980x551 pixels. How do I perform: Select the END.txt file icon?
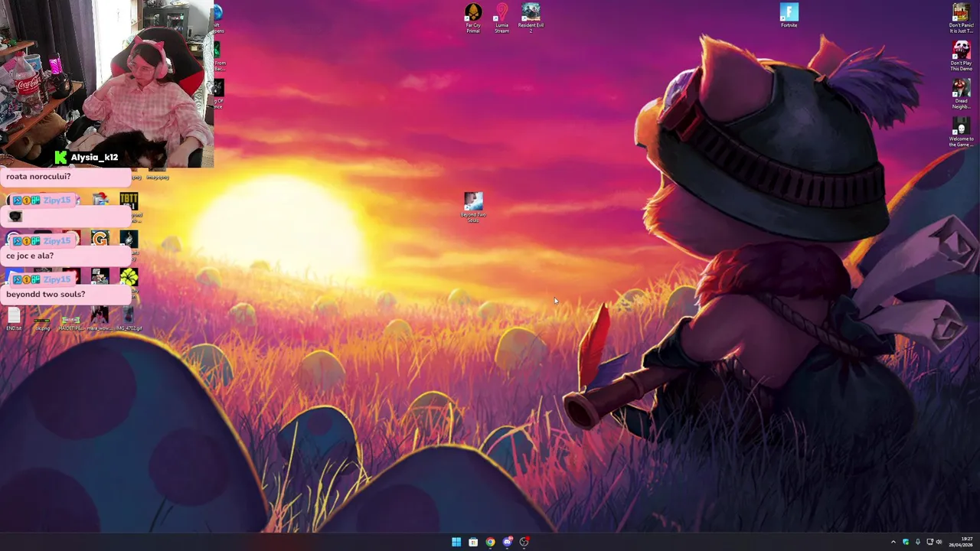click(x=14, y=319)
